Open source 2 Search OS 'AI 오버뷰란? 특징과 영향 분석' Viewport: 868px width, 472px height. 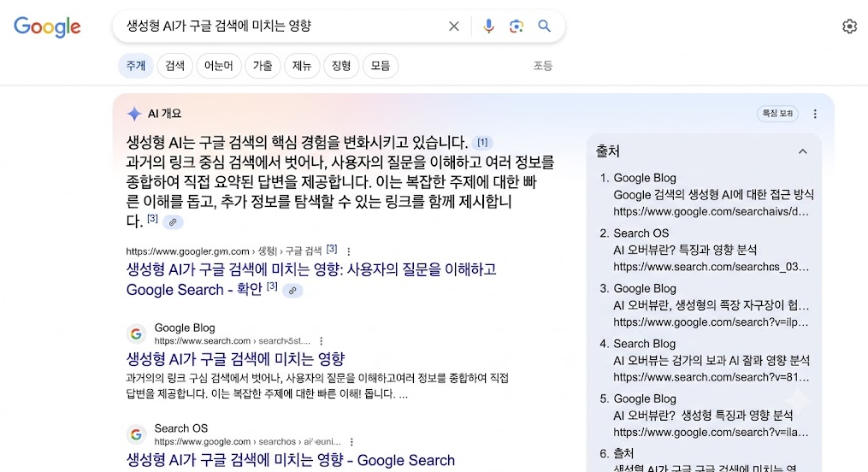(685, 250)
